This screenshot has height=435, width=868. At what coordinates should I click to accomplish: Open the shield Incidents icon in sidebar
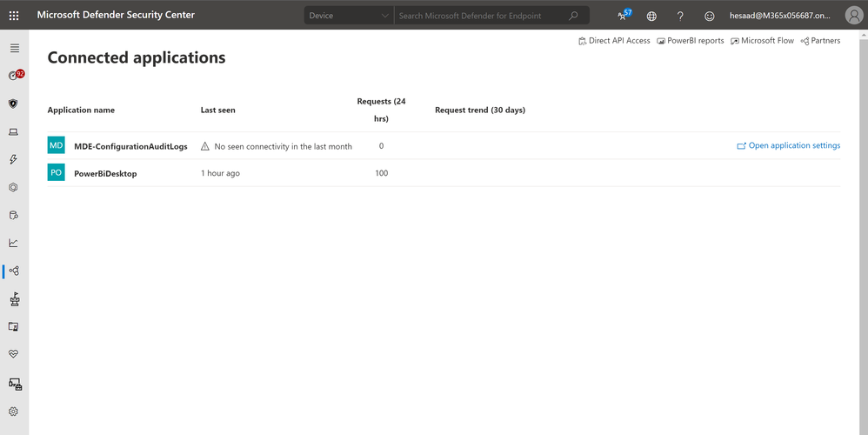(14, 104)
